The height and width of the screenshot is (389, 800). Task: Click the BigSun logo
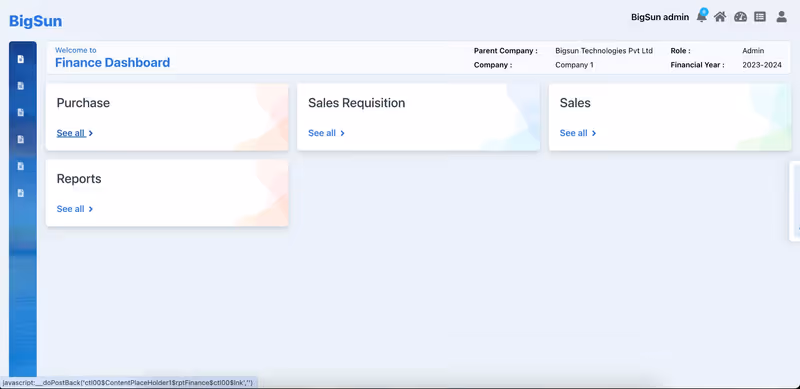tap(36, 21)
